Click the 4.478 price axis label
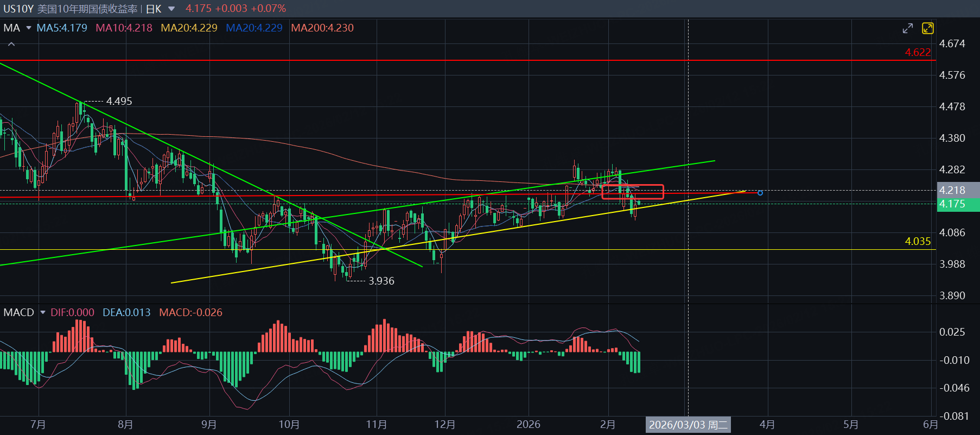Image resolution: width=980 pixels, height=435 pixels. click(x=952, y=106)
